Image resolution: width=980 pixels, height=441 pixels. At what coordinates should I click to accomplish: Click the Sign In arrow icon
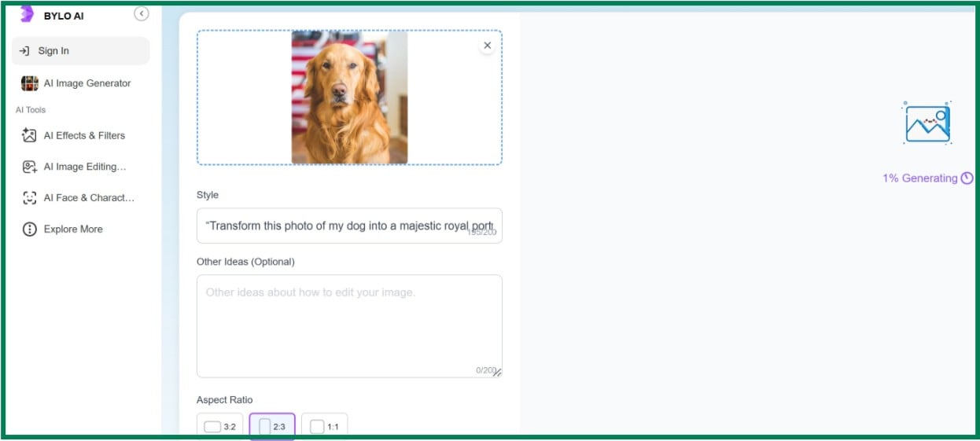(24, 50)
